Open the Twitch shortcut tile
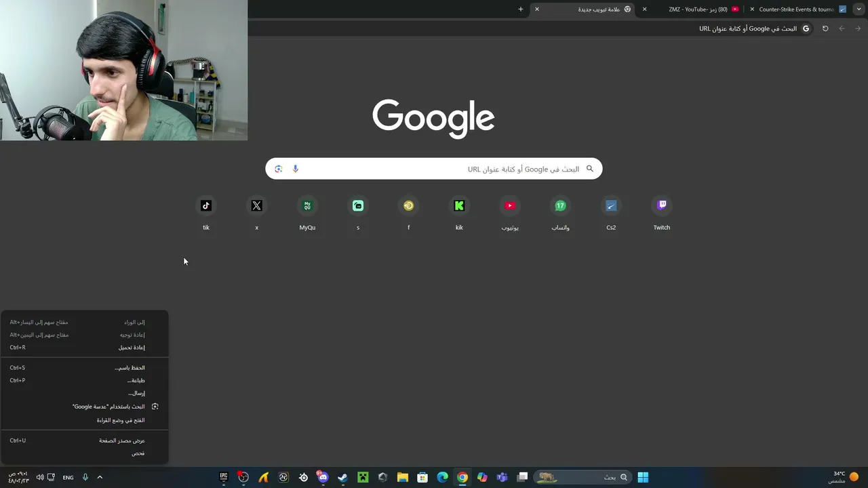Image resolution: width=868 pixels, height=488 pixels. 662,213
